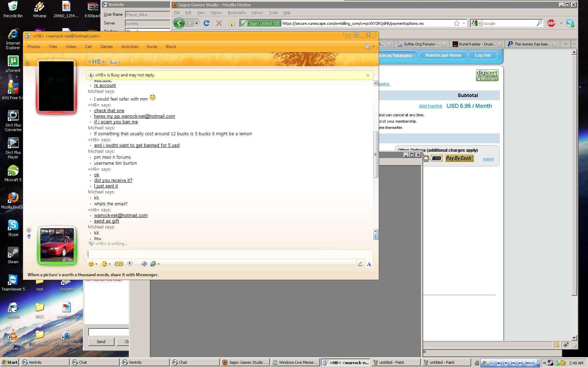Viewport: 588px width, 368px height.
Task: Open the Files menu in Messenger
Action: 53,47
